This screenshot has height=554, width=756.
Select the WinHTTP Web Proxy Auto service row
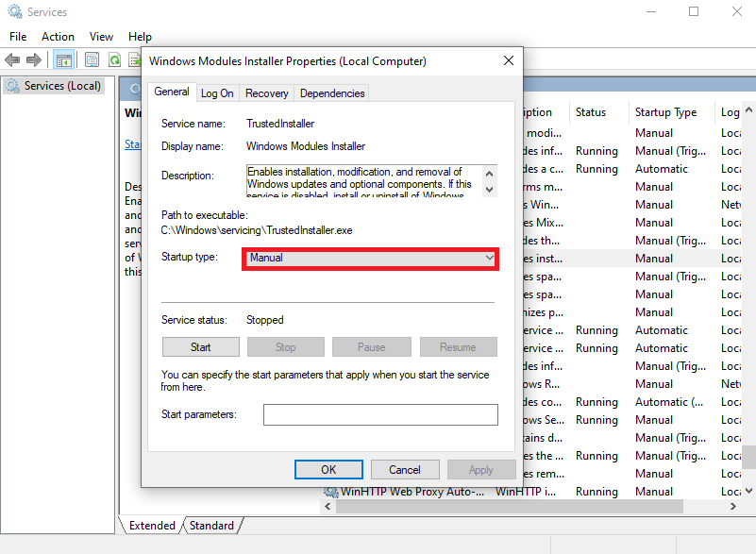[530, 492]
